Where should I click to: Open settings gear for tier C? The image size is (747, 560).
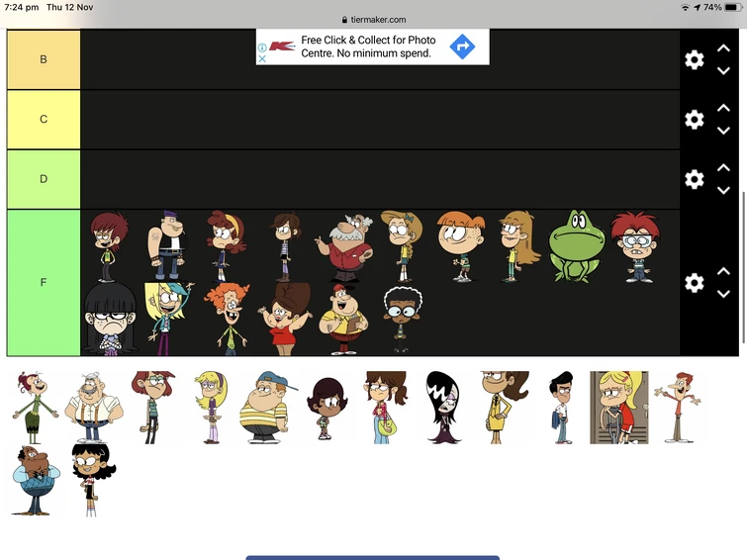695,119
